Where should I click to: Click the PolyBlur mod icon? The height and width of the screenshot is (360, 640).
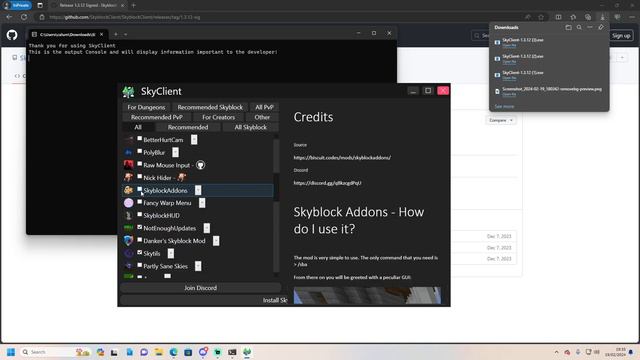tap(129, 153)
